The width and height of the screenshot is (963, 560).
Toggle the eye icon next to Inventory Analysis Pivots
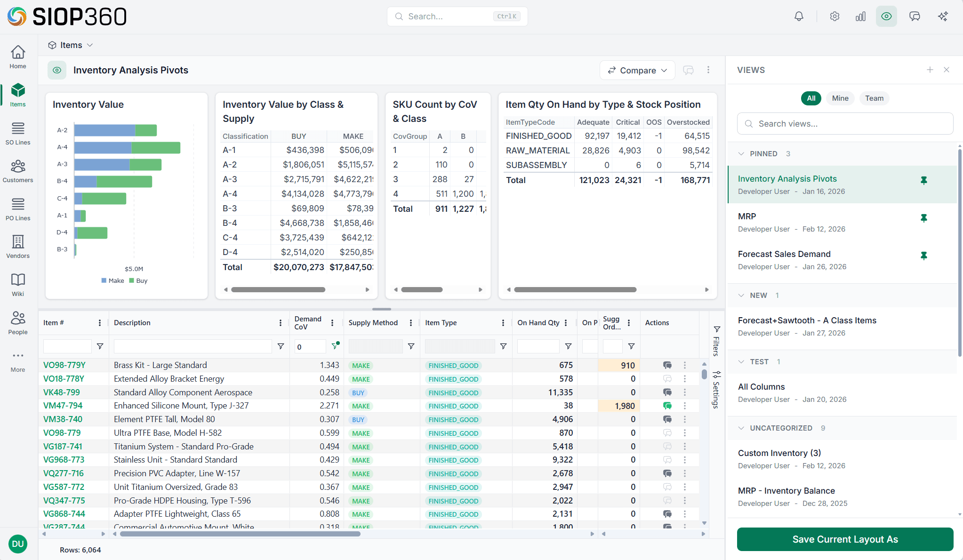click(x=56, y=70)
